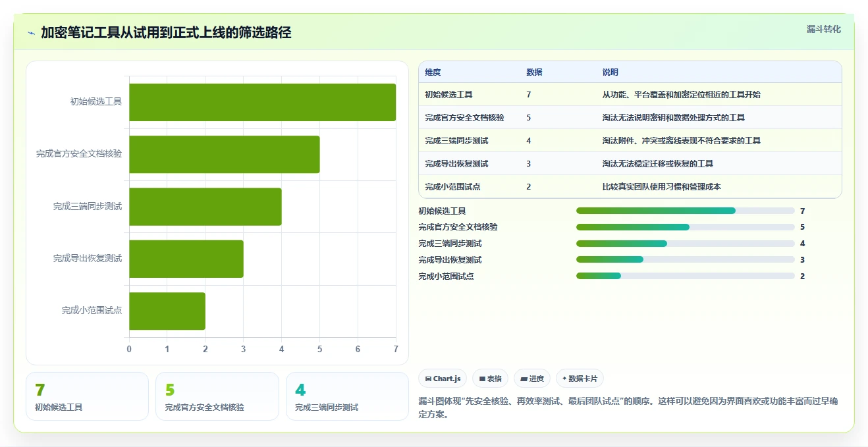Screen dimensions: 868x447
Task: Open the stat card showing 5 完成官方安全文档核验
Action: (x=217, y=396)
